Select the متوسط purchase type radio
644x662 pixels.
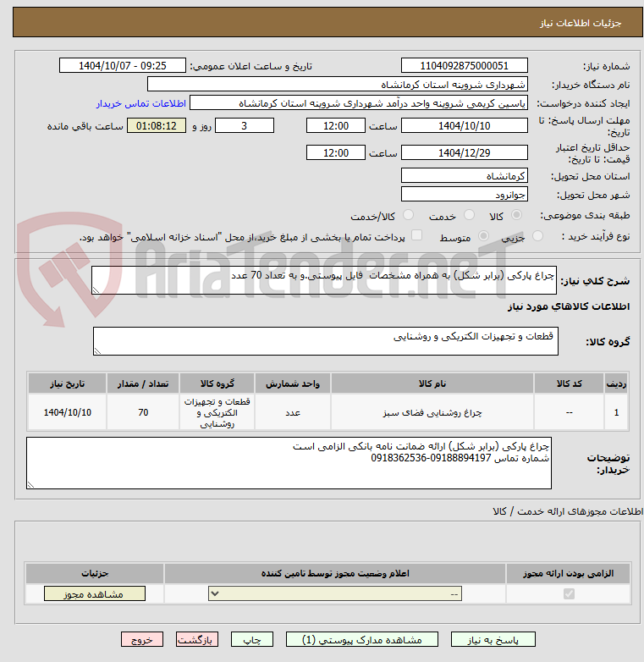tap(483, 236)
